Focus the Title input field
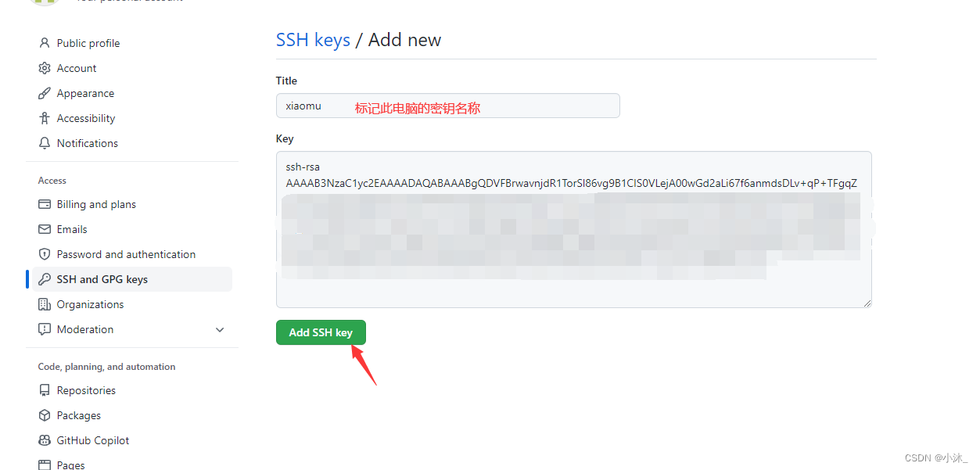980x470 pixels. [448, 106]
